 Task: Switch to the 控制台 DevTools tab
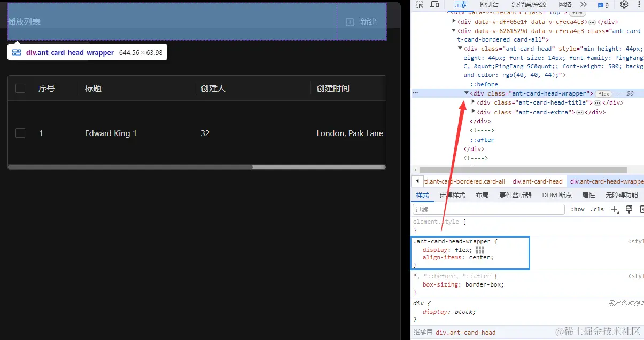489,5
